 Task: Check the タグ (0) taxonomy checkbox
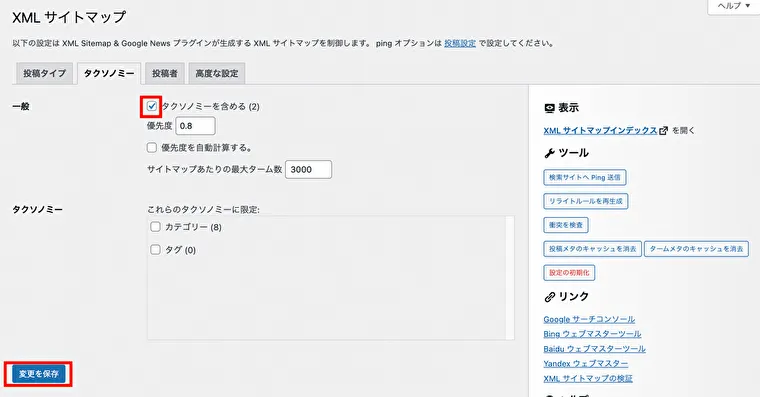(x=155, y=250)
